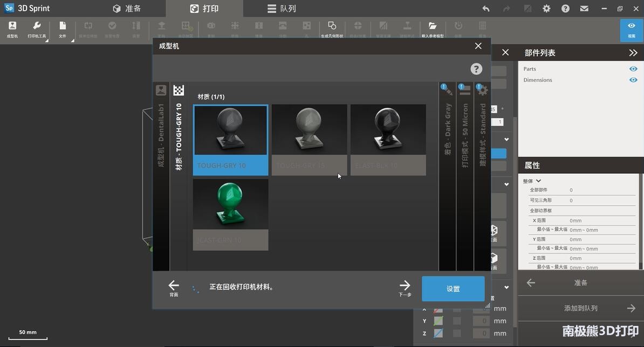Viewport: 644px width, 347px height.
Task: Open the 打印机工具 wrench tool
Action: (37, 29)
